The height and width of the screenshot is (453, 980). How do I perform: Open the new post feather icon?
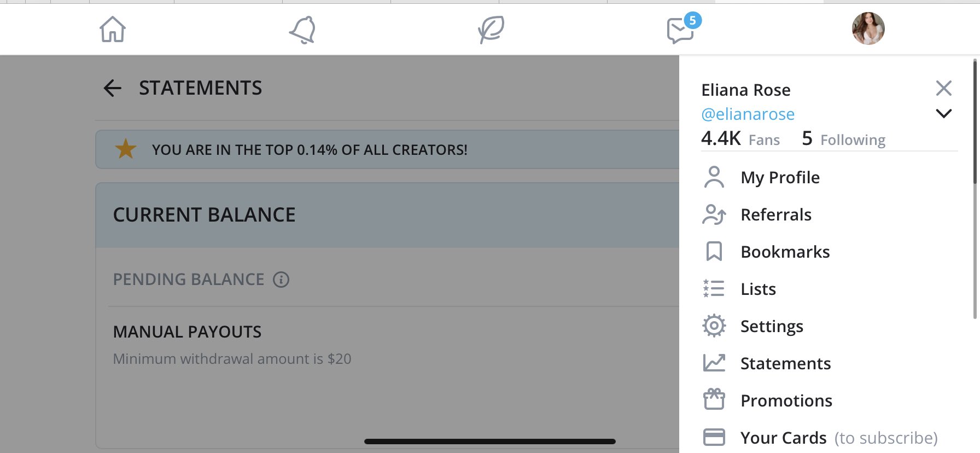(x=491, y=30)
